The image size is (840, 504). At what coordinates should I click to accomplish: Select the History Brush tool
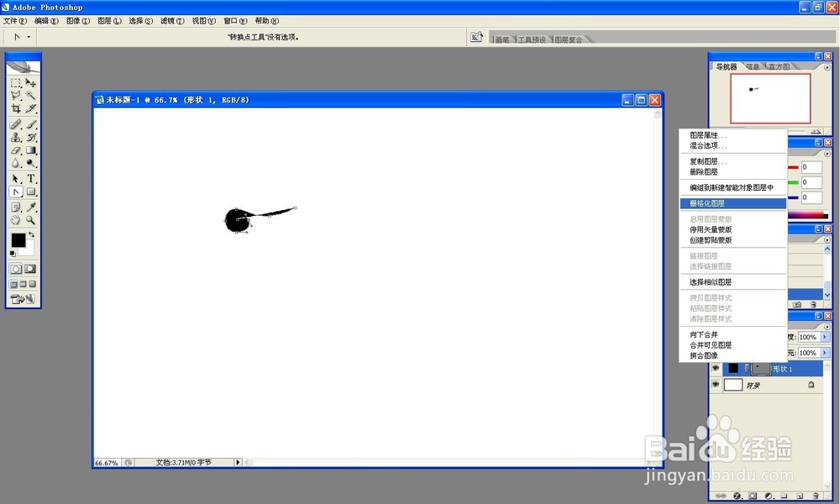pyautogui.click(x=30, y=138)
